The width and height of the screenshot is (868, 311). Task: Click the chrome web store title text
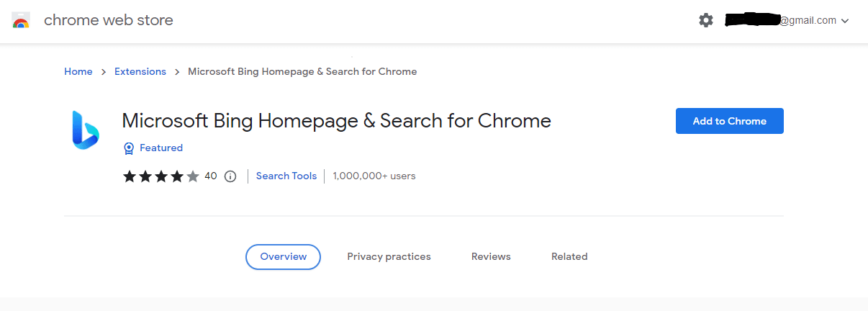(109, 21)
